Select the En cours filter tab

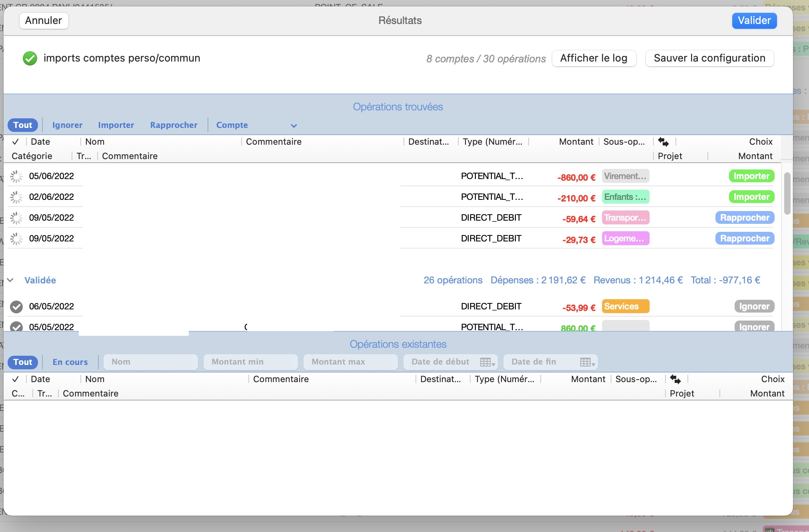[70, 362]
